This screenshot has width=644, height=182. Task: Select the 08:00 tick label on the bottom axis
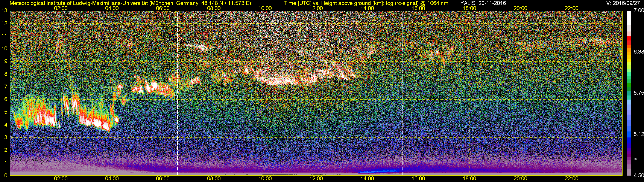(x=214, y=179)
